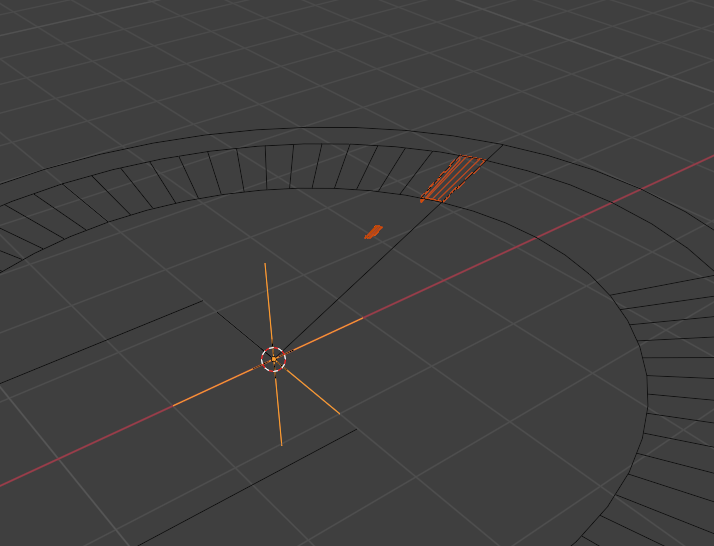Click the small orange object inside the circle
Viewport: 714px width, 546px height.
(373, 232)
